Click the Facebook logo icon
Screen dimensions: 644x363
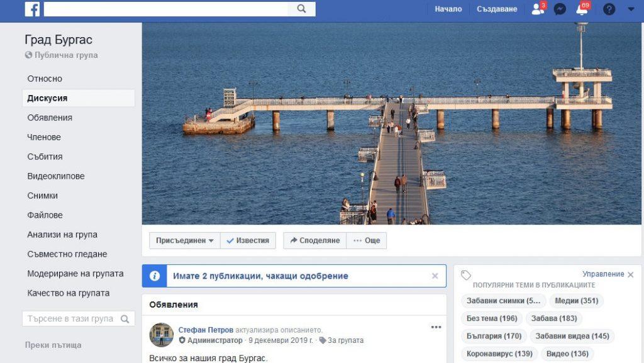[x=32, y=9]
